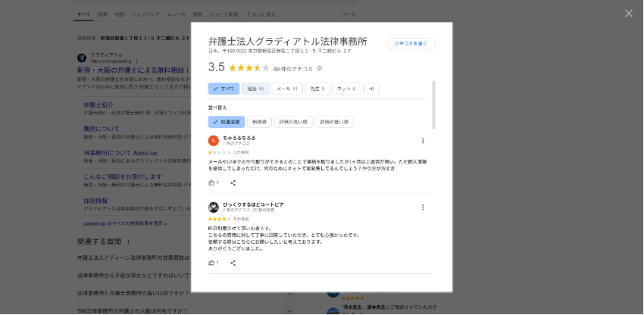Sort reviews by 関連度順
The image size is (644, 315).
227,122
